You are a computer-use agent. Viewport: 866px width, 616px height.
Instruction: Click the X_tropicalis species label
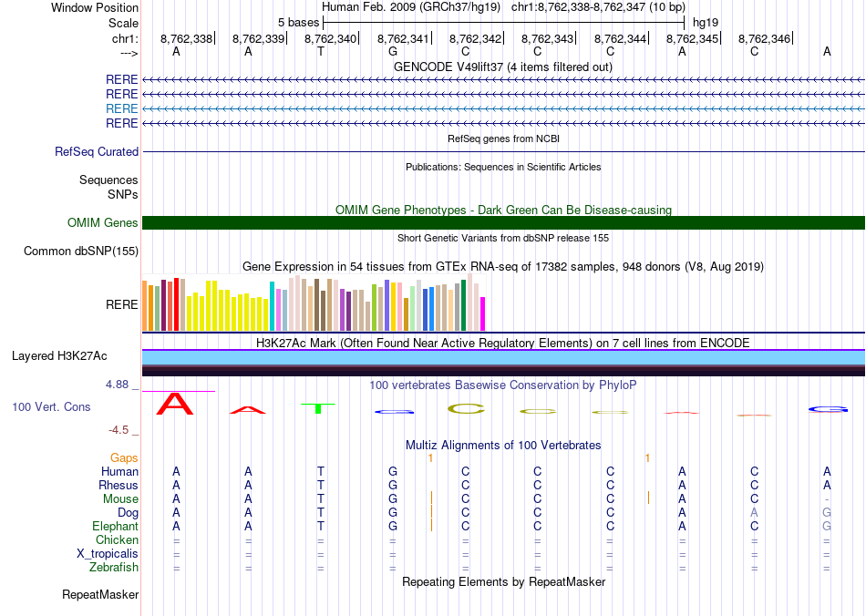click(x=108, y=554)
